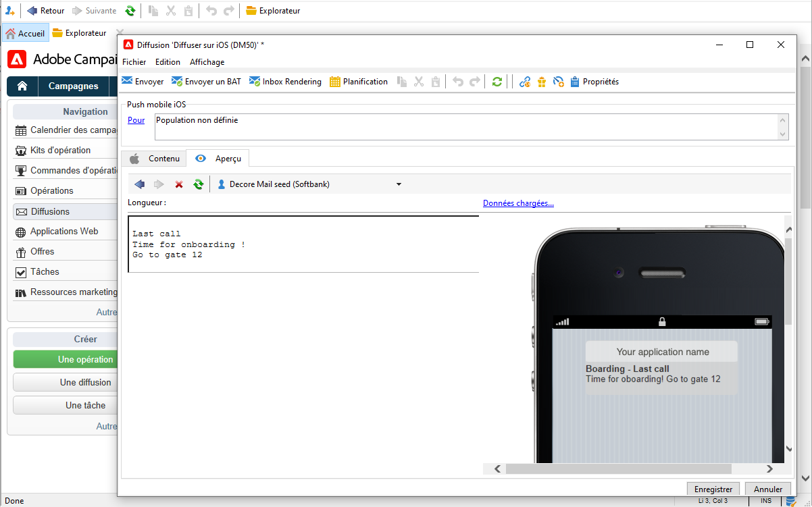Click the Une tâche button

pos(66,405)
